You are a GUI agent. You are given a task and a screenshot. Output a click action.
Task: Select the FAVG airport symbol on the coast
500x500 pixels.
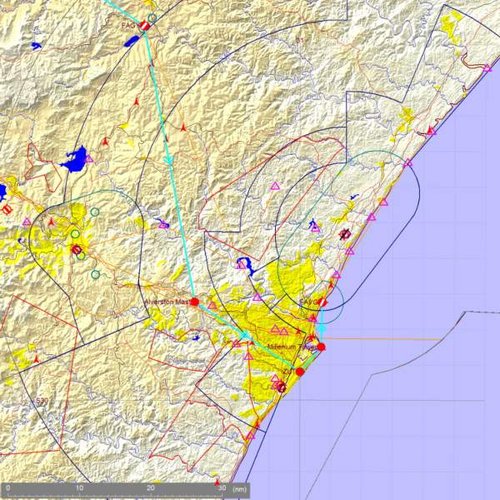[x=322, y=302]
